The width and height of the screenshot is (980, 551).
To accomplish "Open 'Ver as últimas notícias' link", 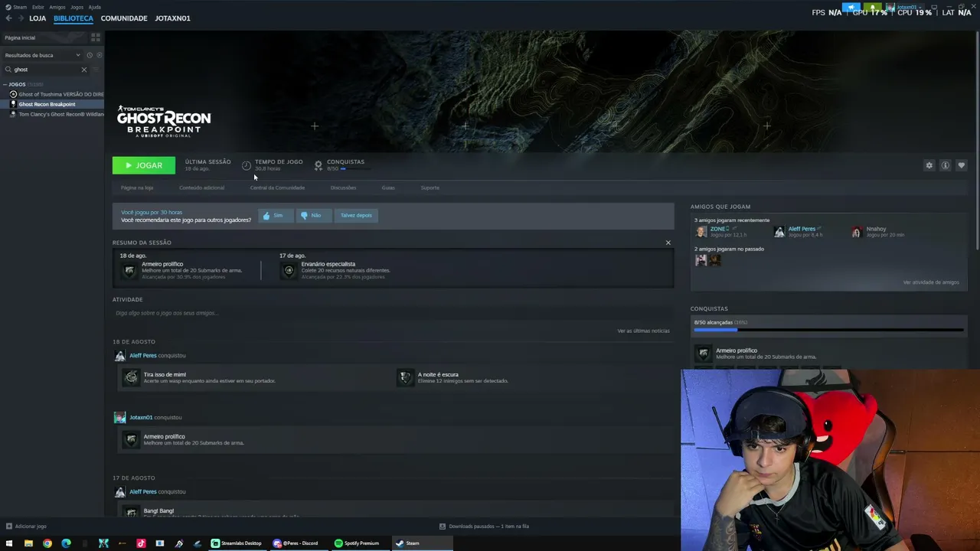I will [643, 331].
